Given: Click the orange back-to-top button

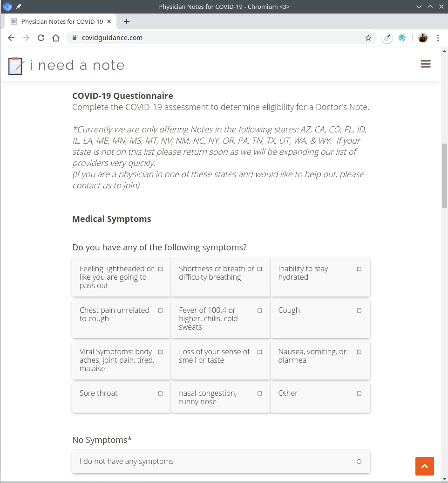Looking at the screenshot, I should pyautogui.click(x=424, y=466).
